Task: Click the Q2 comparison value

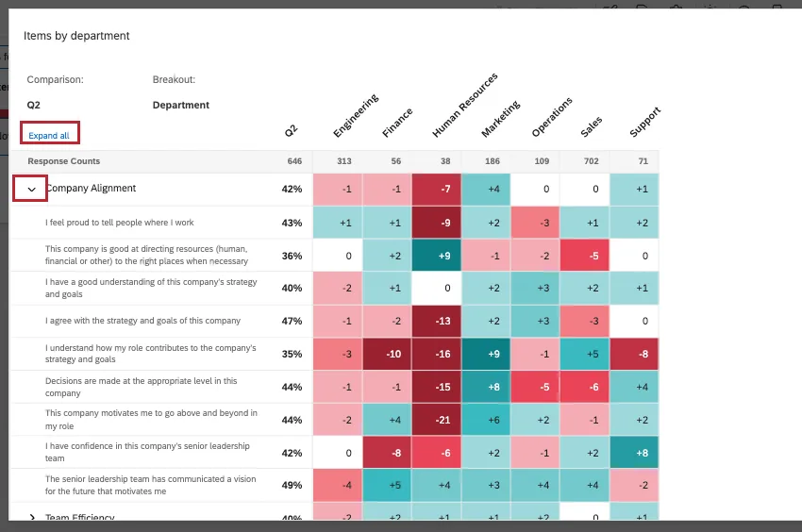Action: [34, 106]
